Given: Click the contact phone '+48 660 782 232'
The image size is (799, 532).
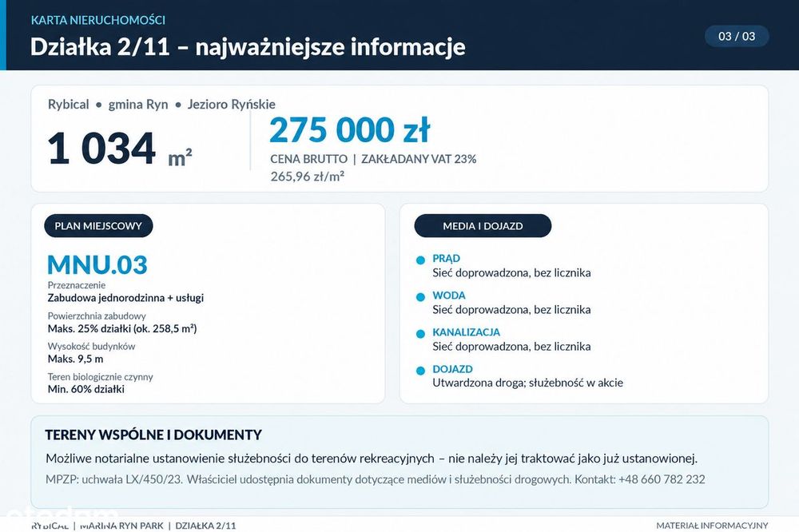Looking at the screenshot, I should click(662, 479).
